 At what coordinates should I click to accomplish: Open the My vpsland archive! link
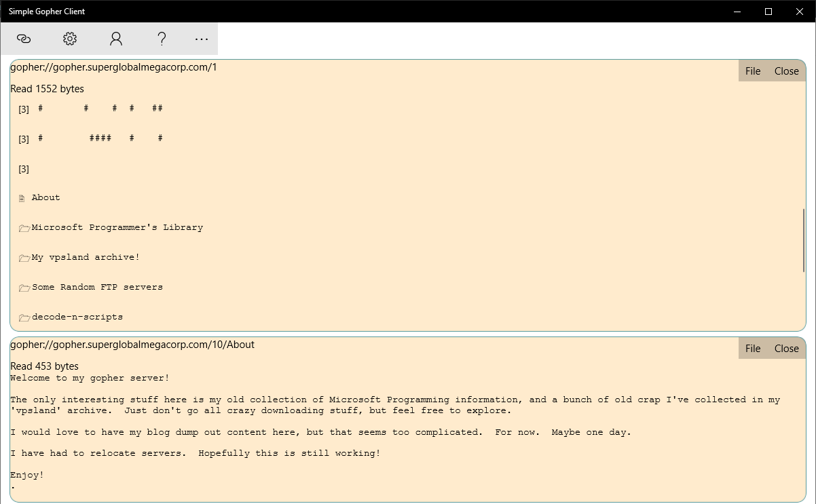[85, 257]
